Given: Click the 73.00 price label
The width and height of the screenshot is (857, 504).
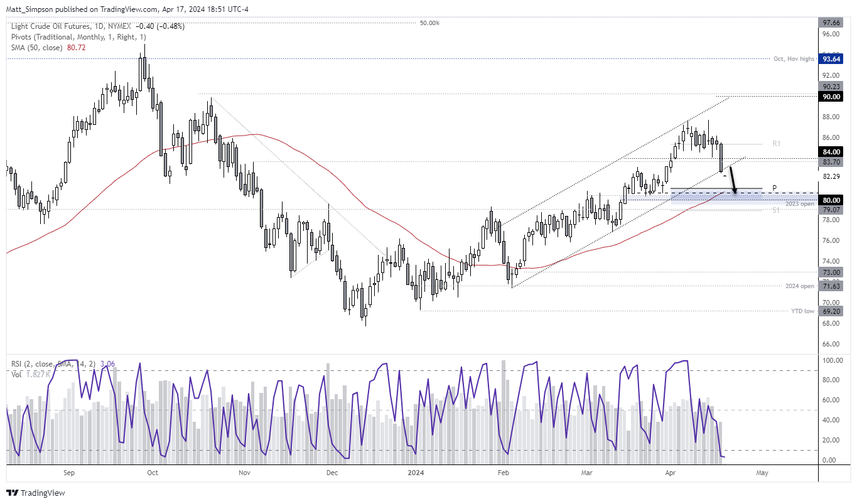Looking at the screenshot, I should click(833, 272).
